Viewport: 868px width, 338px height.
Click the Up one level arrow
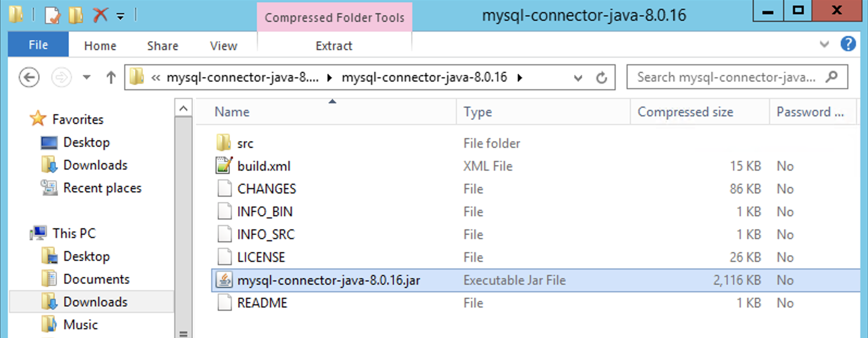[111, 78]
